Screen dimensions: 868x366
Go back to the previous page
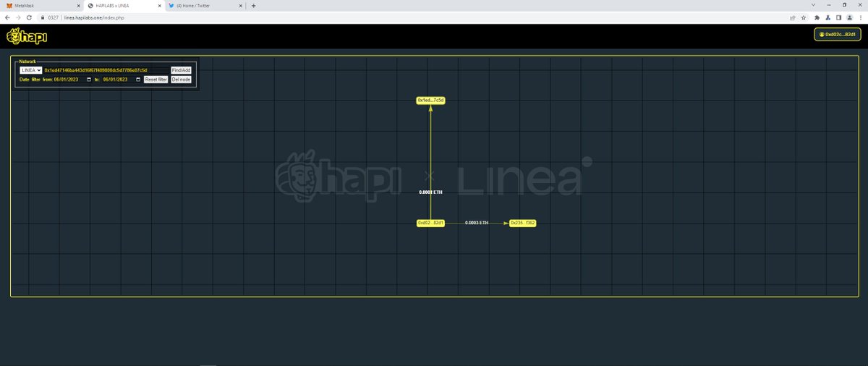8,17
